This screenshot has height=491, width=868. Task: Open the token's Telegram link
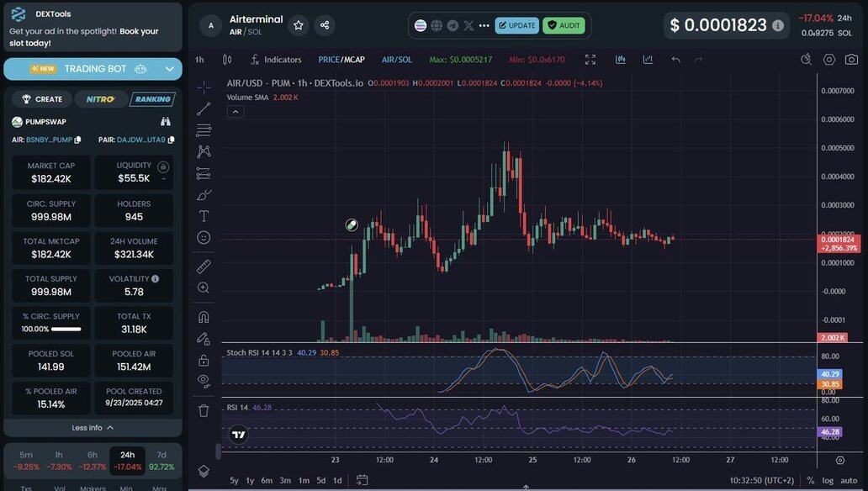click(453, 25)
